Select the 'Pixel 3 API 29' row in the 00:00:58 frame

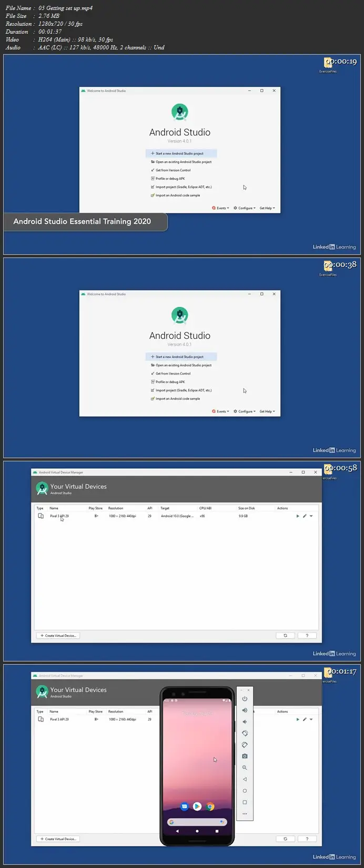pyautogui.click(x=176, y=516)
